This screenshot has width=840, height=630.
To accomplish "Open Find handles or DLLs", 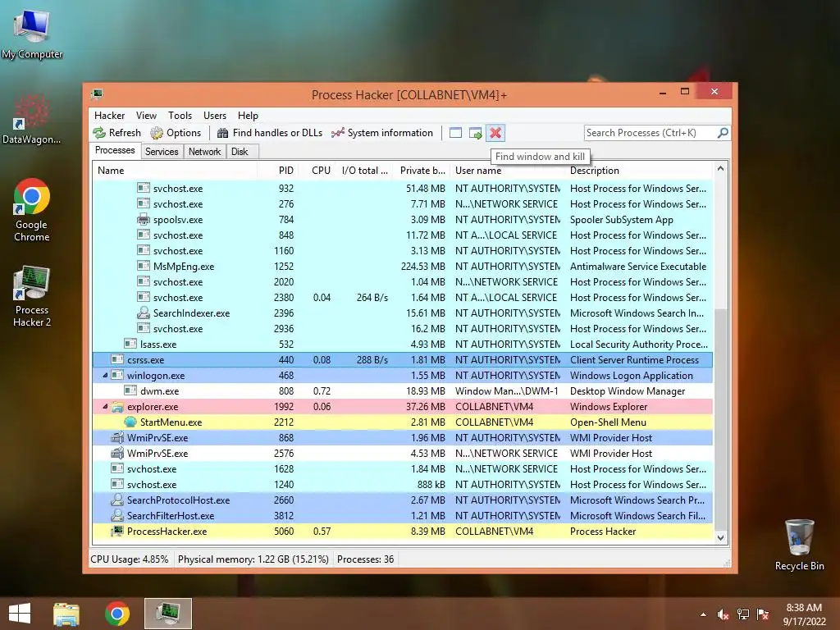I will tap(269, 133).
